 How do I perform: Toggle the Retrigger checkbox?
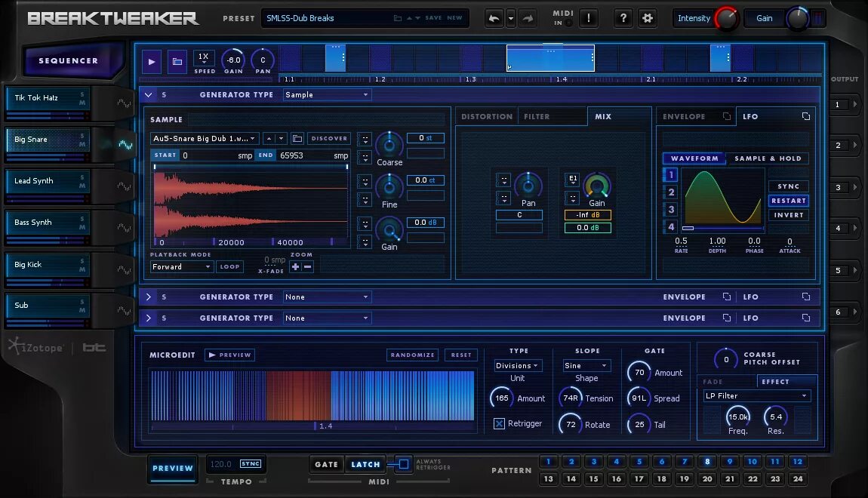tap(499, 423)
